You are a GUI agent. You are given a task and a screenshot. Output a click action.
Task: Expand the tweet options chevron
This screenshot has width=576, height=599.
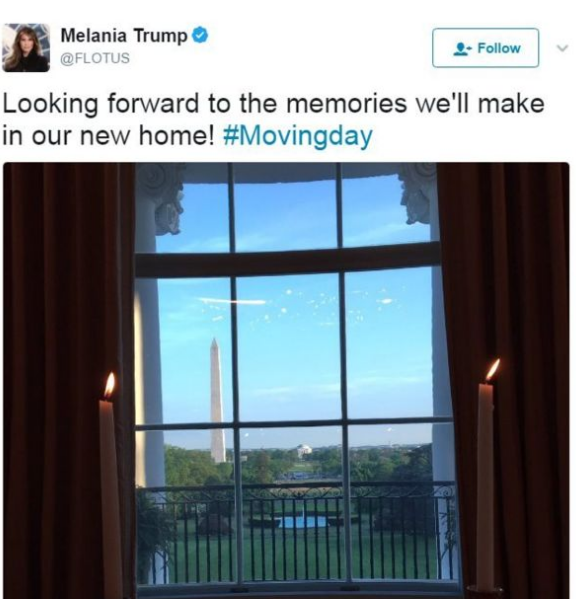[x=562, y=48]
